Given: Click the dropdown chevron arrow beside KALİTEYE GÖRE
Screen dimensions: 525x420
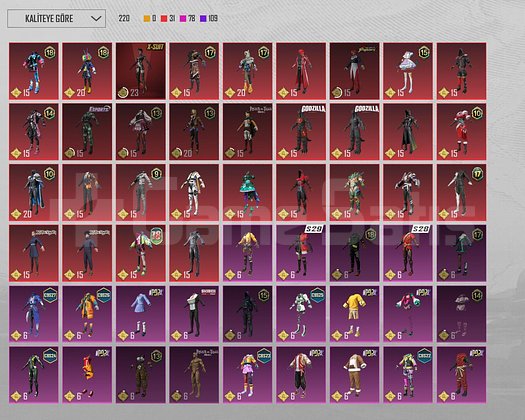Looking at the screenshot, I should 96,18.
